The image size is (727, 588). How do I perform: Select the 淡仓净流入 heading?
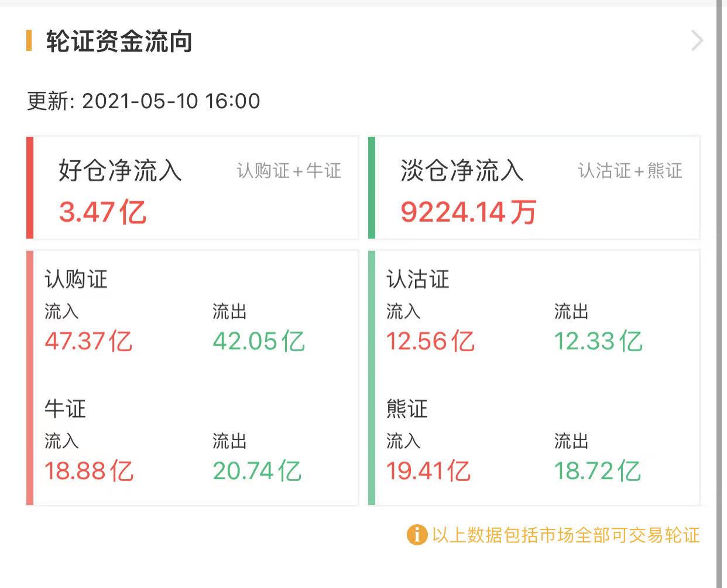461,171
